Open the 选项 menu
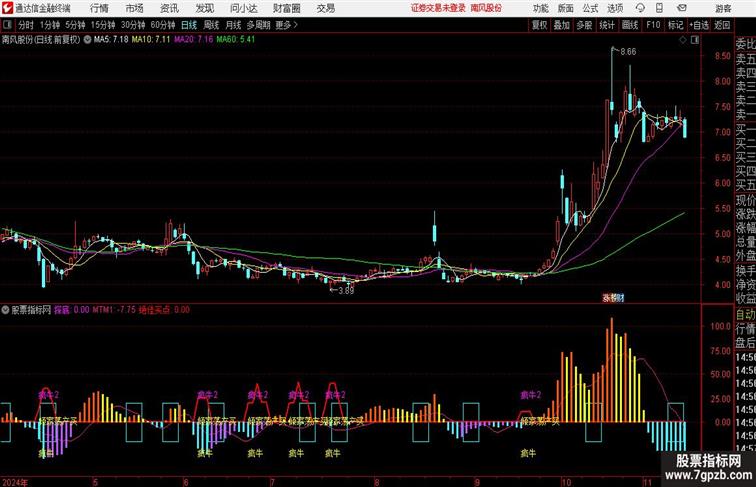The image size is (756, 487). click(x=615, y=8)
